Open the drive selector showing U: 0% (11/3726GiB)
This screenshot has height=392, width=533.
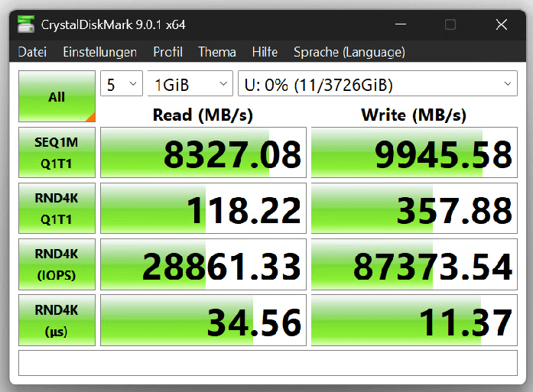(x=377, y=83)
